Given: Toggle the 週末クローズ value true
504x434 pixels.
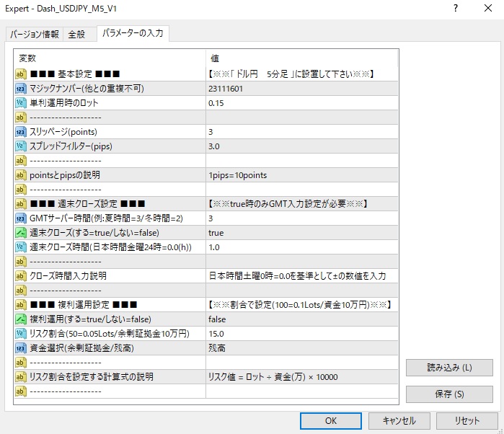Looking at the screenshot, I should 302,233.
